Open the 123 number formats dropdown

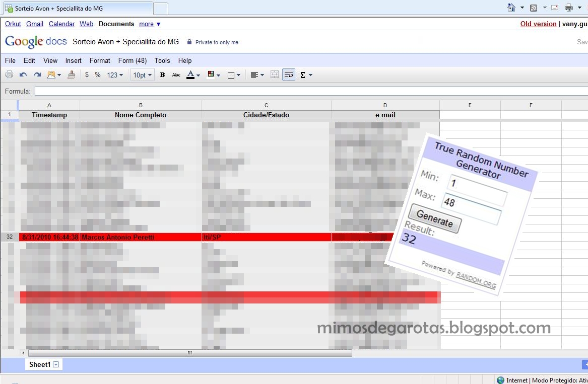click(x=115, y=75)
